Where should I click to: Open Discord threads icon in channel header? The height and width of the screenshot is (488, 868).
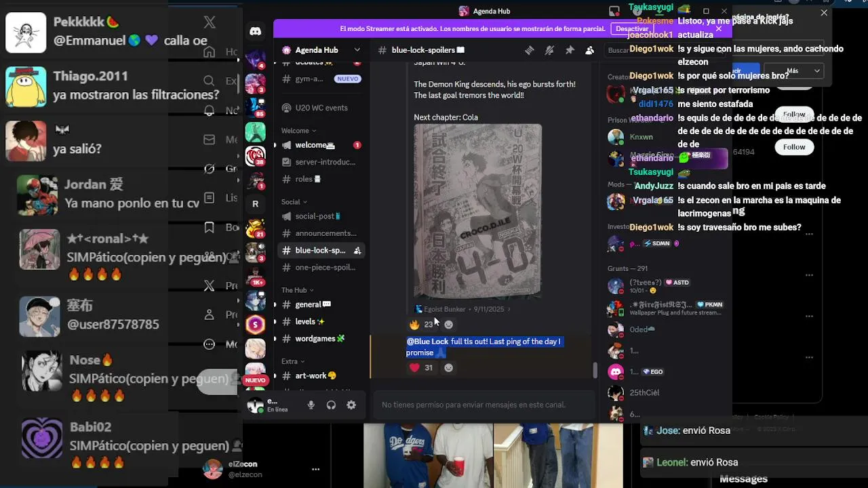pyautogui.click(x=530, y=50)
